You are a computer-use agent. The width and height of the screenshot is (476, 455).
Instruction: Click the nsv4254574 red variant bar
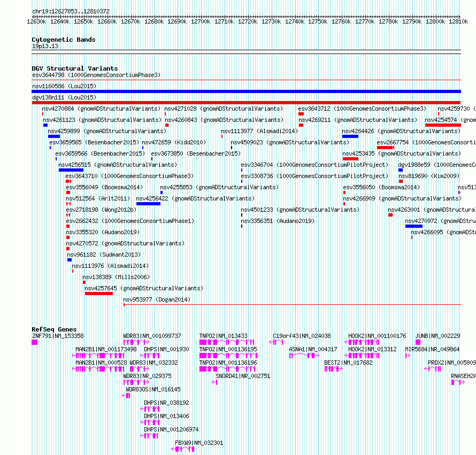[x=443, y=125]
